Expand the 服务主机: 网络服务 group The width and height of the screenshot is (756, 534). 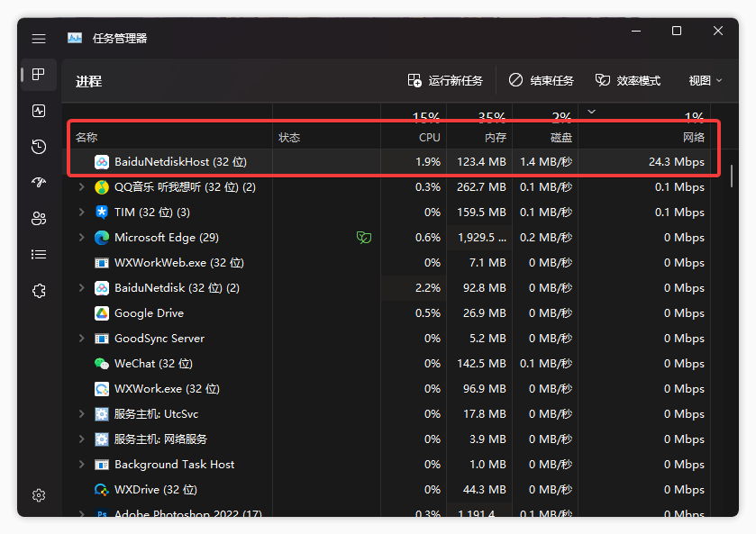click(x=81, y=439)
